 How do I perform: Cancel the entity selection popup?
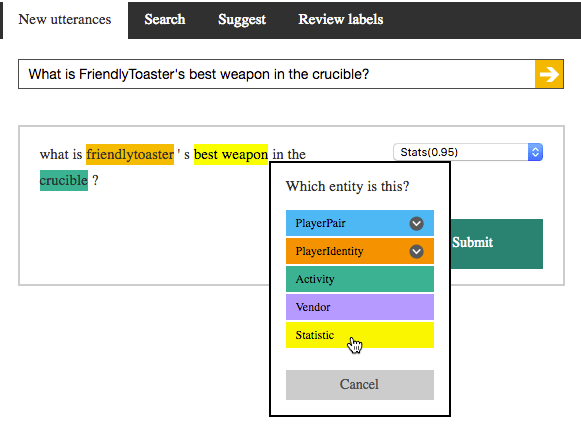tap(360, 385)
